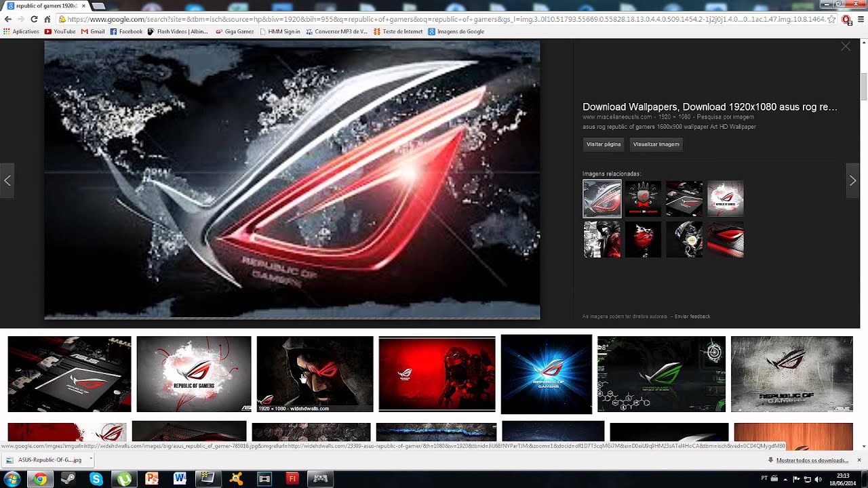
Task: Open the Gmail bookmark
Action: [93, 31]
